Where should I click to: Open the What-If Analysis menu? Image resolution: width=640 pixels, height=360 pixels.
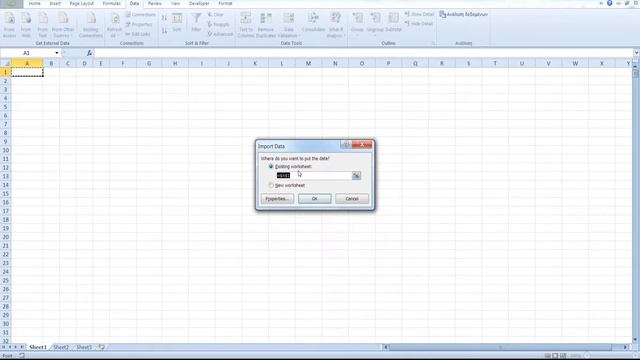pyautogui.click(x=336, y=25)
